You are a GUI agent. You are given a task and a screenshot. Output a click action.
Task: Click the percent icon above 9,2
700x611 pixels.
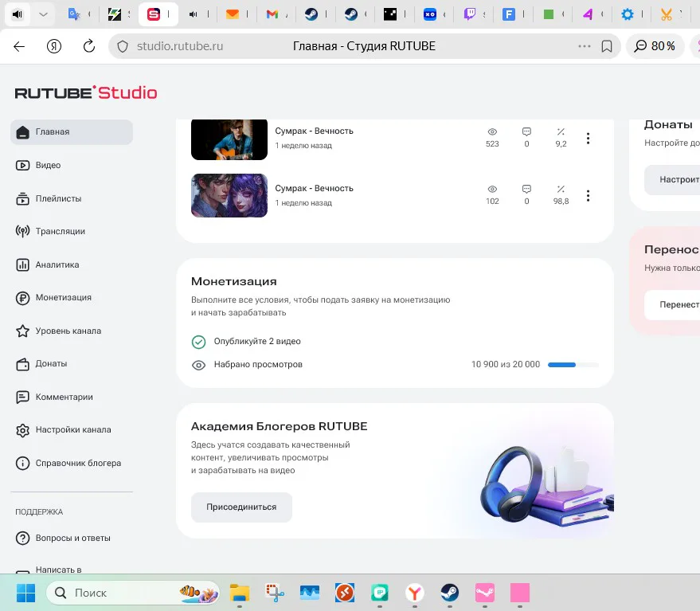point(561,131)
